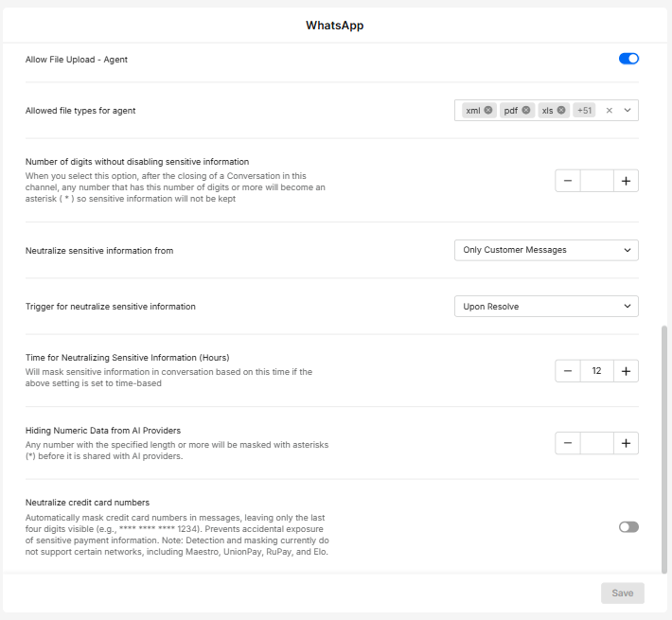Remove the xls file type tag
Screen dimensions: 672x620
[561, 110]
